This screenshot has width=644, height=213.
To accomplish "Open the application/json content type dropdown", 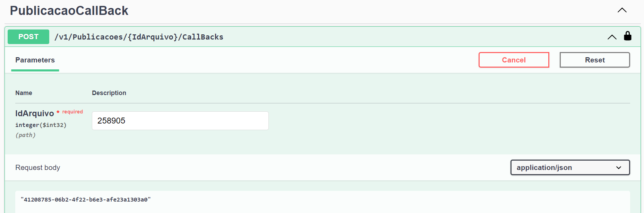I will [569, 168].
